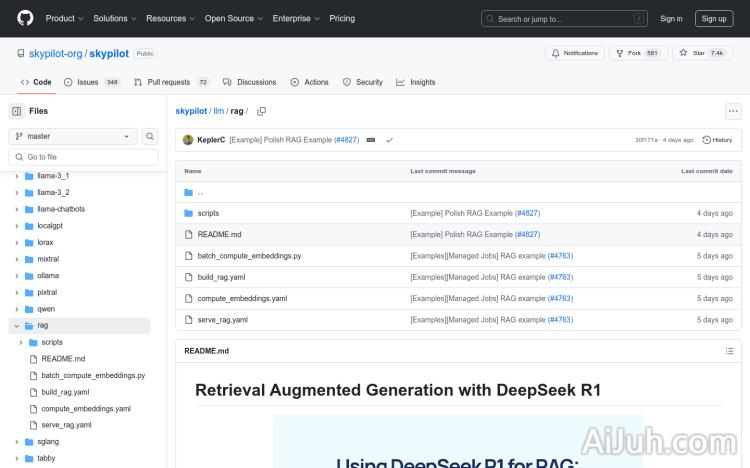Collapse the rag folder in tree

tap(16, 325)
